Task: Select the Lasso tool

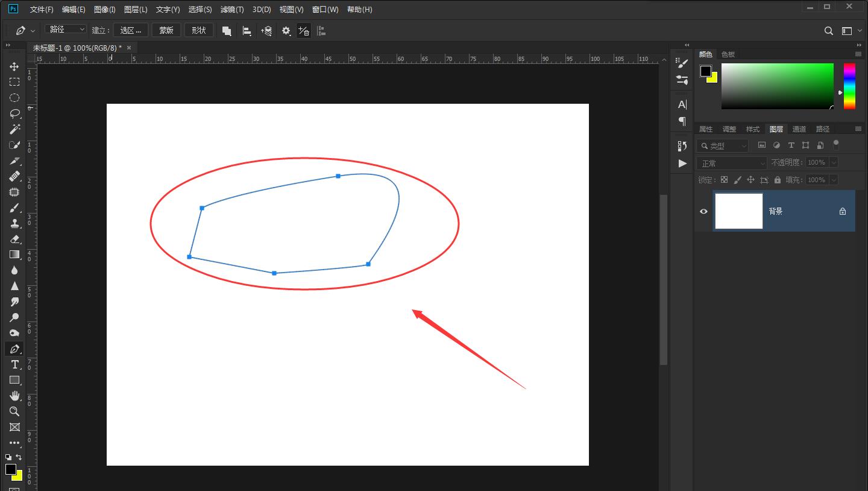Action: click(x=14, y=113)
